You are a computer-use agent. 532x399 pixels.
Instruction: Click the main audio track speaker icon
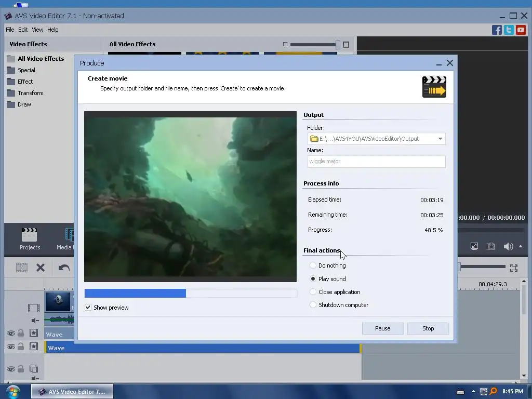pyautogui.click(x=35, y=320)
